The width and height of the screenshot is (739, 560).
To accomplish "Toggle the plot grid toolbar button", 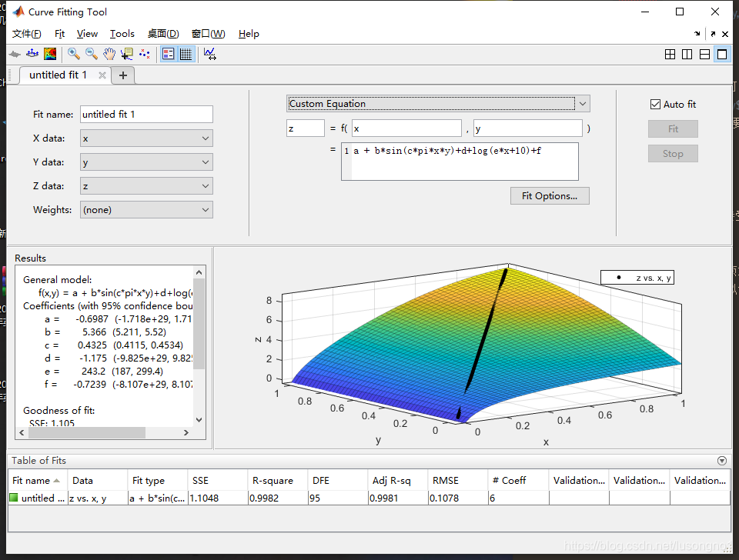I will point(186,54).
